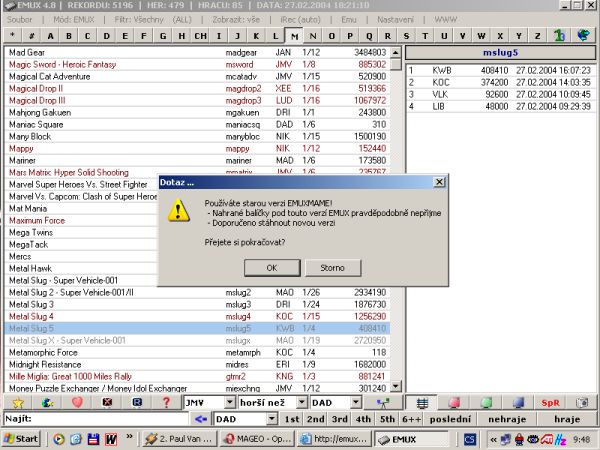Image resolution: width=600 pixels, height=450 pixels.
Task: Select the letter N tab
Action: 313,36
